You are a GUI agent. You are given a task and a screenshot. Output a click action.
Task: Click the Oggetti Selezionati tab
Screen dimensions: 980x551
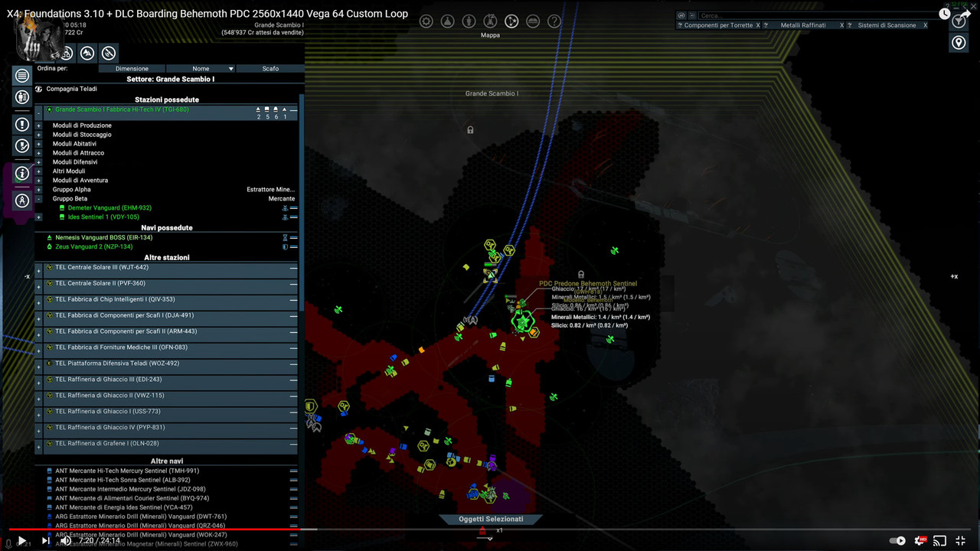tap(491, 519)
